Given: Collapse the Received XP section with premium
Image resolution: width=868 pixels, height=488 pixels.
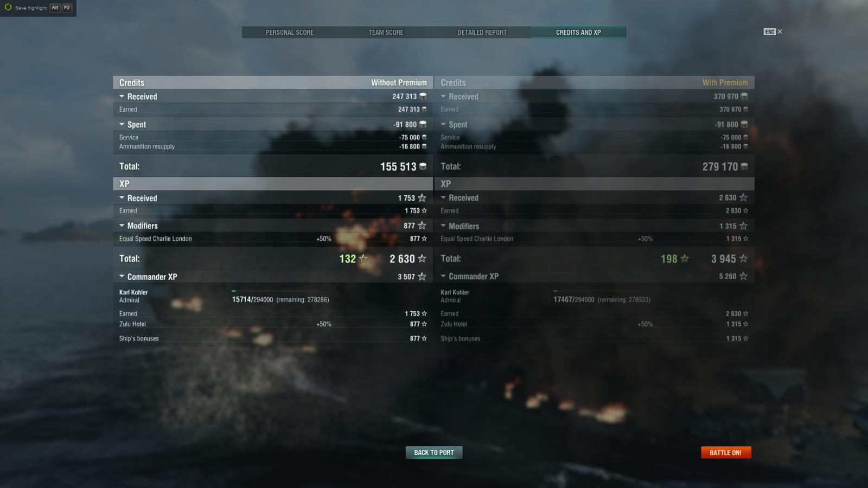Looking at the screenshot, I should 443,198.
